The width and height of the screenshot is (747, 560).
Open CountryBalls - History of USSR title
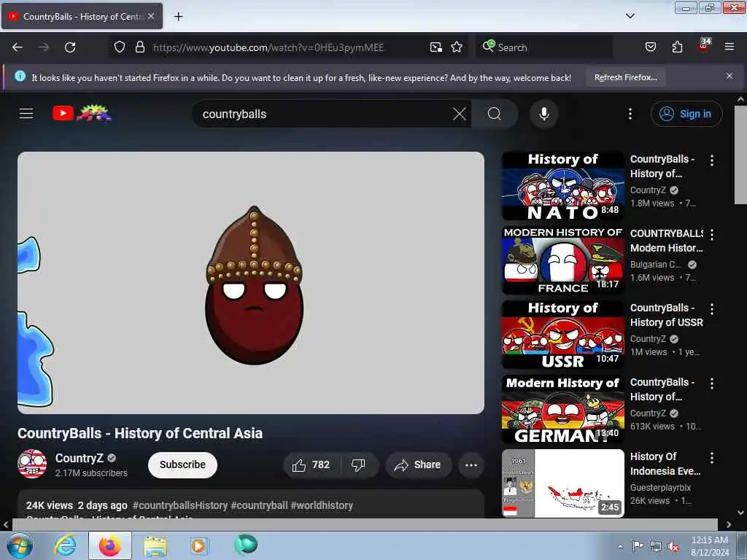coord(666,315)
